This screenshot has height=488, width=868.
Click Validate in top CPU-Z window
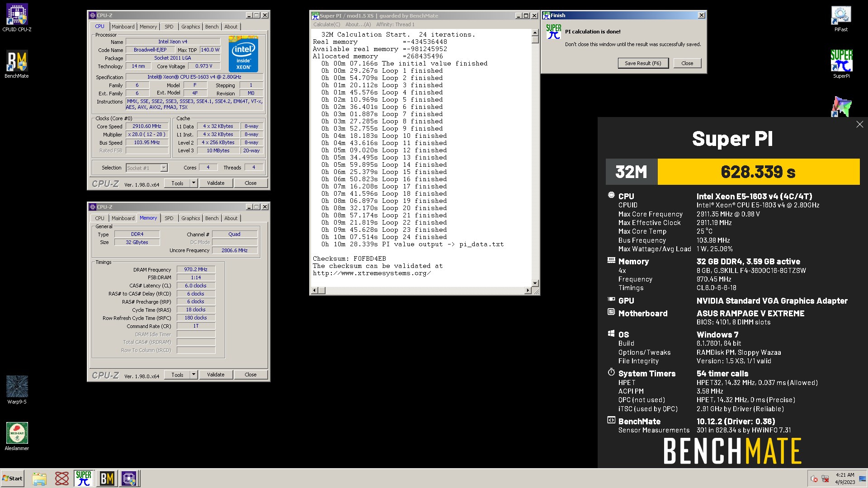coord(216,183)
